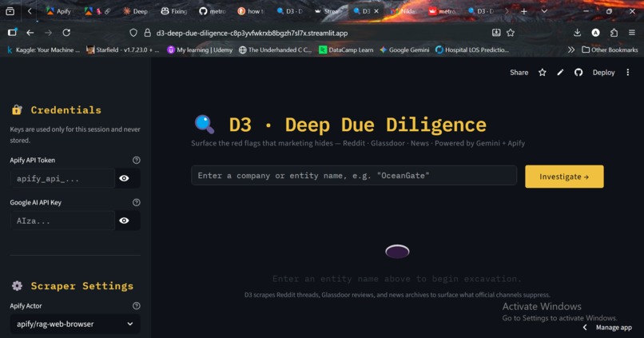The width and height of the screenshot is (644, 338).
Task: Click the Scraper Settings sidebar heading
Action: click(x=82, y=286)
